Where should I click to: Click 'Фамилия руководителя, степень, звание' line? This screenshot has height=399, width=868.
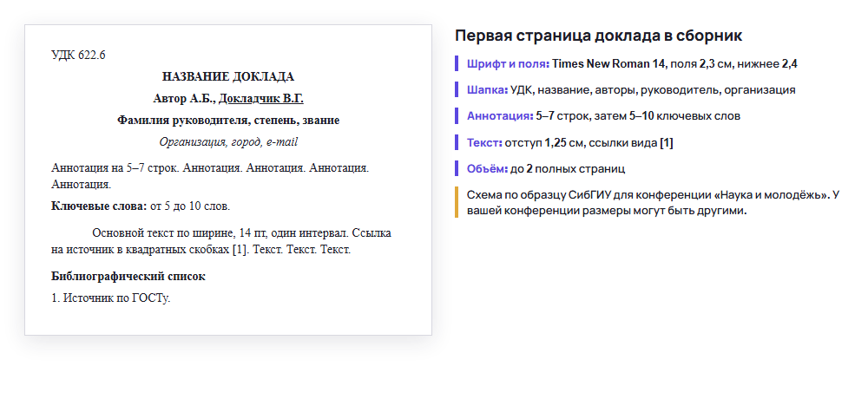(228, 120)
